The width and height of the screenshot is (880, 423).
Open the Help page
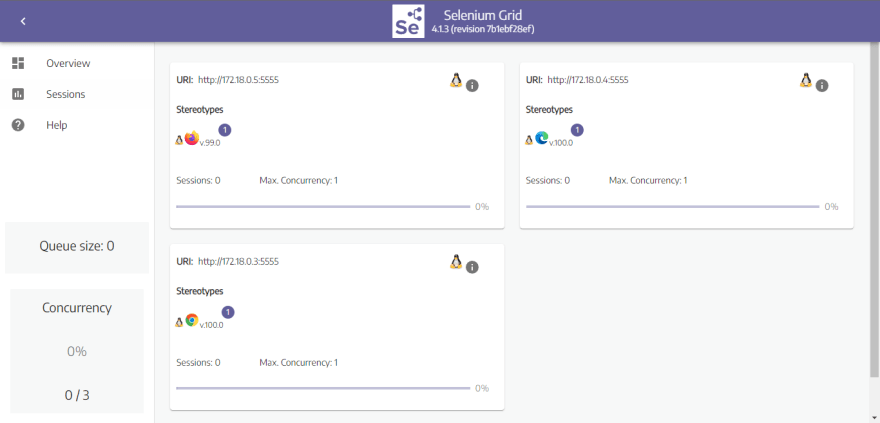pyautogui.click(x=56, y=125)
